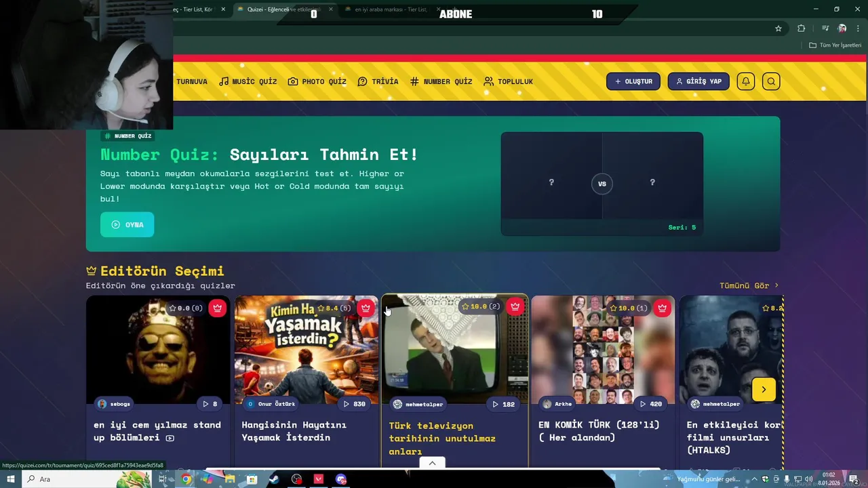The width and height of the screenshot is (868, 488).
Task: Open Windows notification center icon
Action: pyautogui.click(x=853, y=479)
